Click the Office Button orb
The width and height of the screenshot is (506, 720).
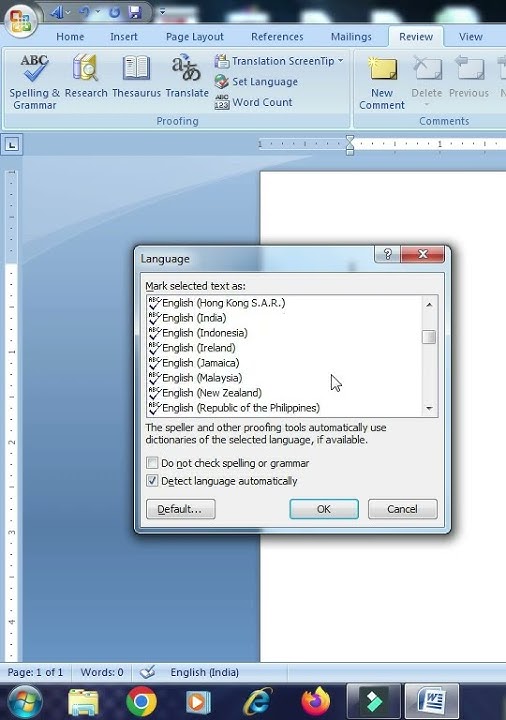tap(20, 20)
